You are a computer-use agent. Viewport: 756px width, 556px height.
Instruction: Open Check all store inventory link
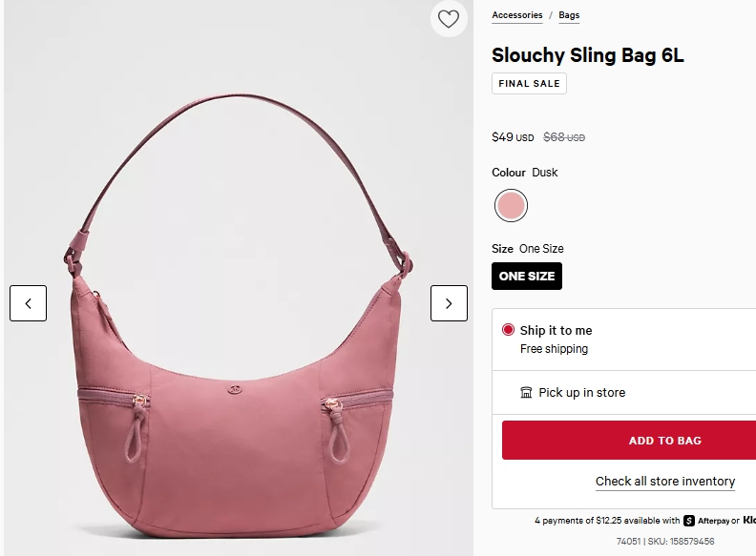coord(665,482)
